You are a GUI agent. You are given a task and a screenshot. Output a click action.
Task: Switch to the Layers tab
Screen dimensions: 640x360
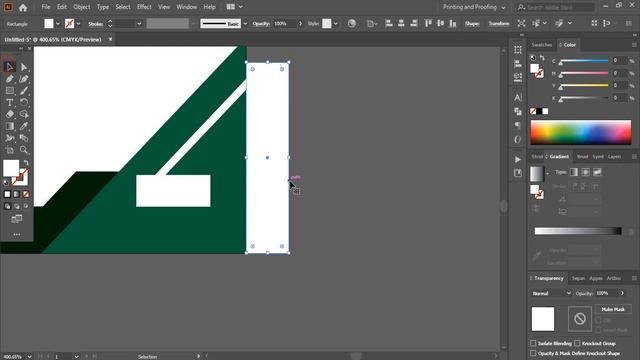click(x=614, y=156)
